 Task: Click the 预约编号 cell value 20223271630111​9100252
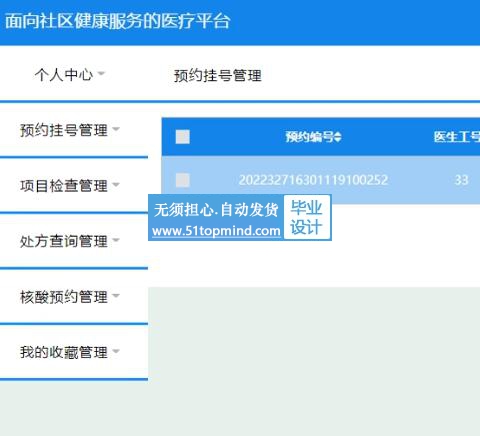click(x=313, y=180)
